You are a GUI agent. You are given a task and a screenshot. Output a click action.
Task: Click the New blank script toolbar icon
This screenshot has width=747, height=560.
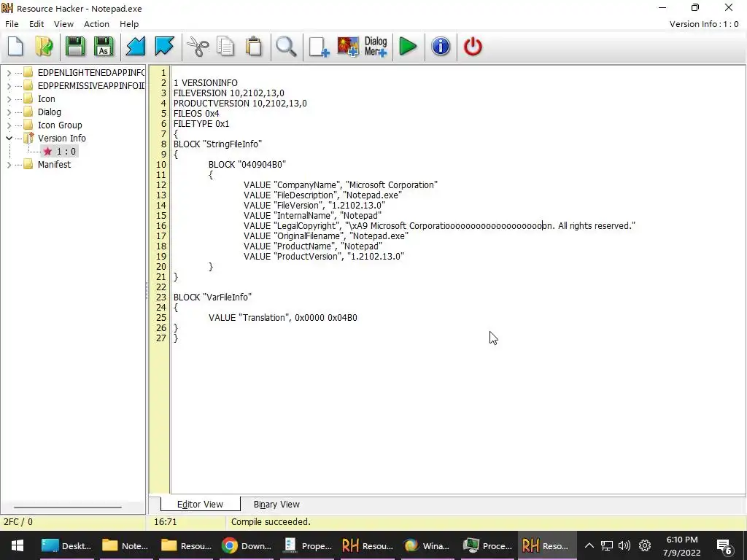click(x=16, y=47)
